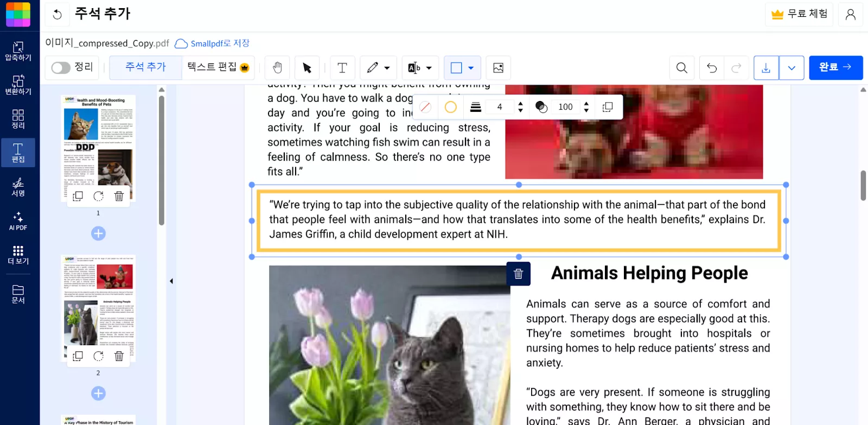Open the yellow border color swatch
The width and height of the screenshot is (868, 425).
(x=450, y=107)
